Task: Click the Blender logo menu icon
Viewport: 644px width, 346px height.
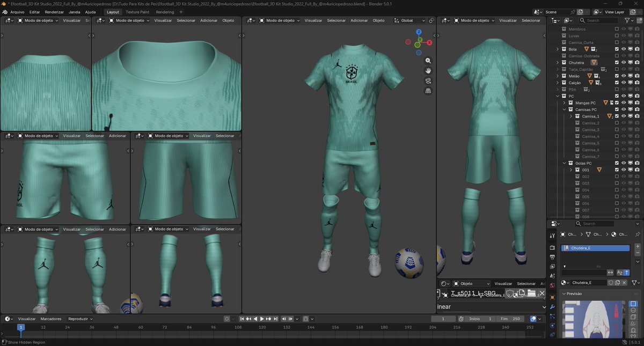Action: 5,12
